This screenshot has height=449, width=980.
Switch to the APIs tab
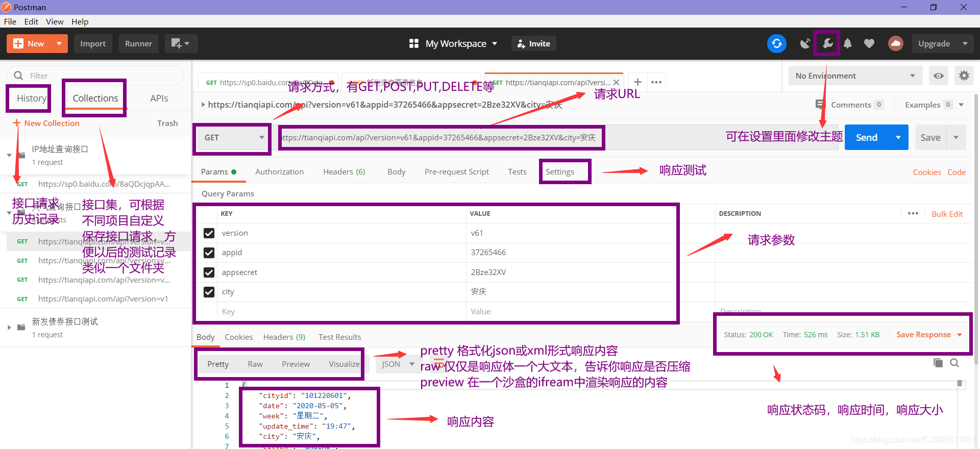(x=159, y=98)
